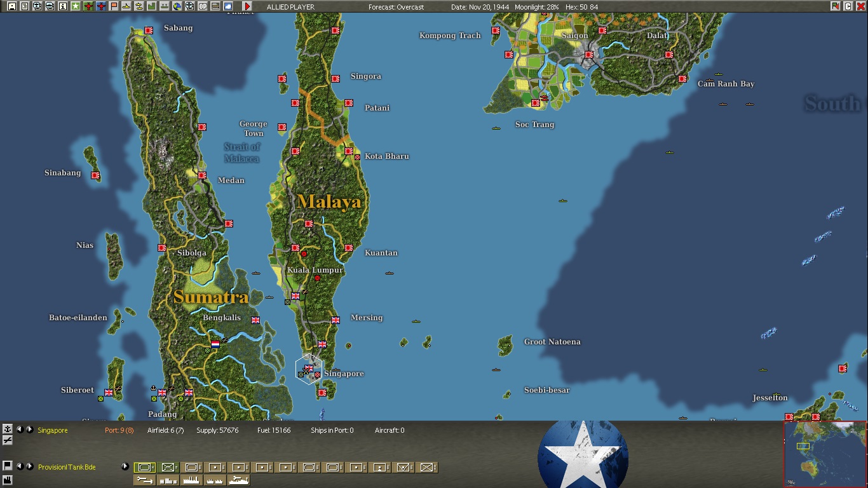Click the Japanese flag near Cam Ranh Bay
This screenshot has width=868, height=488.
click(682, 79)
